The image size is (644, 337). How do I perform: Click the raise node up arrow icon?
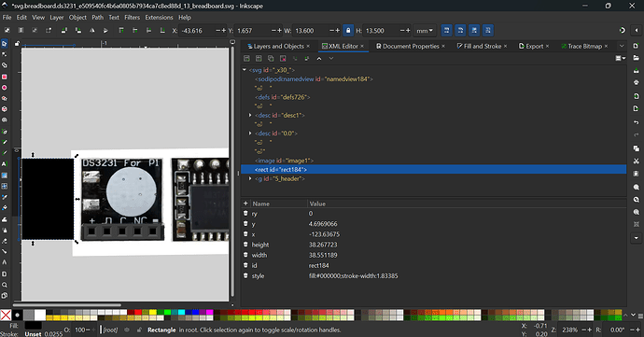(x=319, y=59)
